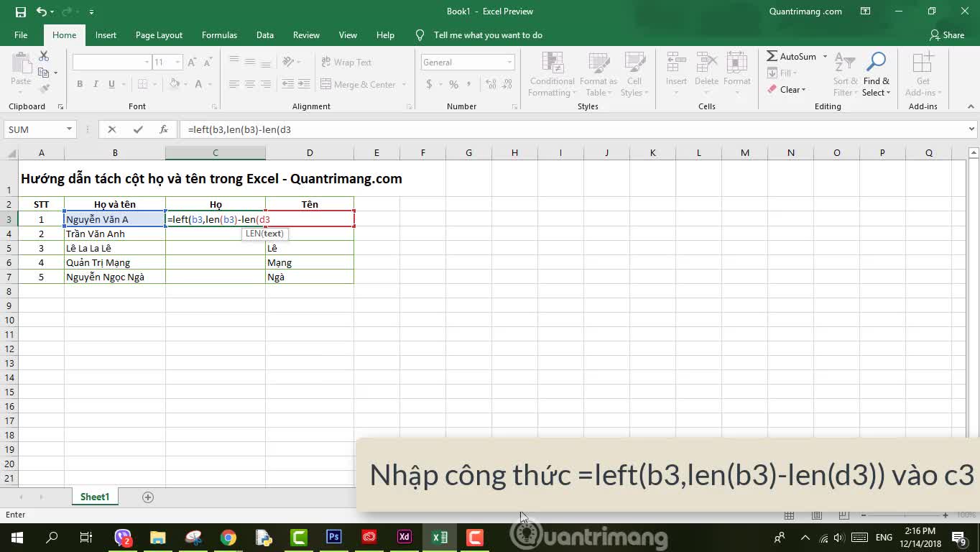Click the Cut scissors icon
This screenshot has height=552, width=980.
(x=44, y=56)
